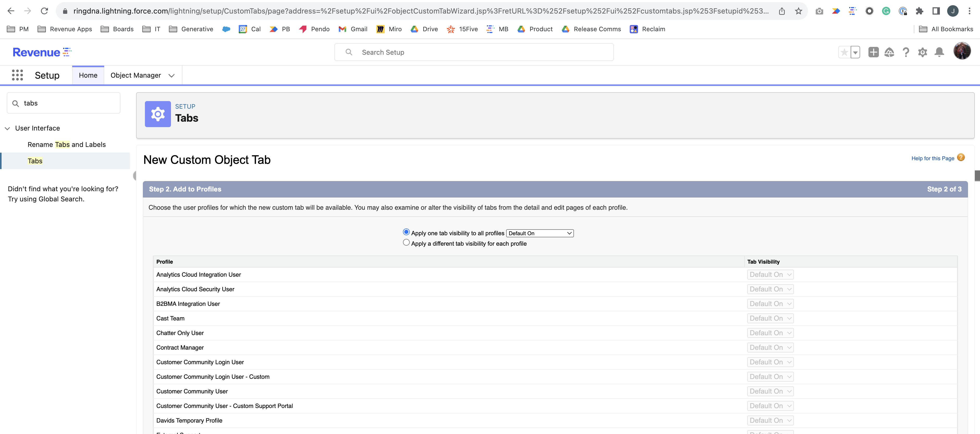Click Help for this Page
This screenshot has height=434, width=980.
pos(933,158)
